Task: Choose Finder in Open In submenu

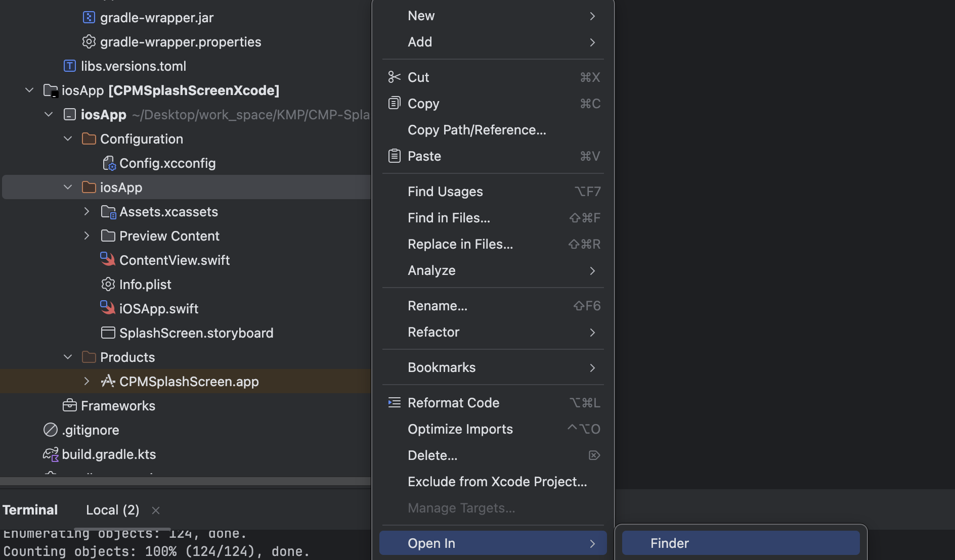Action: tap(669, 543)
